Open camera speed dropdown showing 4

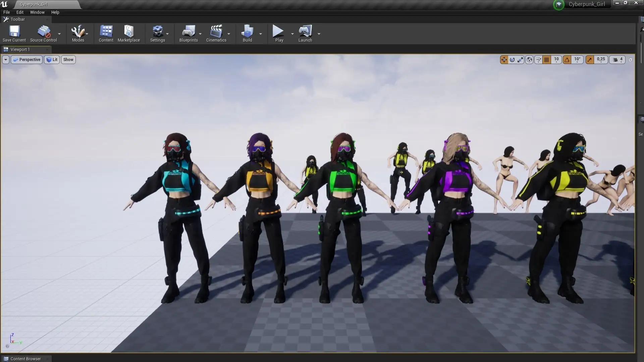click(618, 60)
